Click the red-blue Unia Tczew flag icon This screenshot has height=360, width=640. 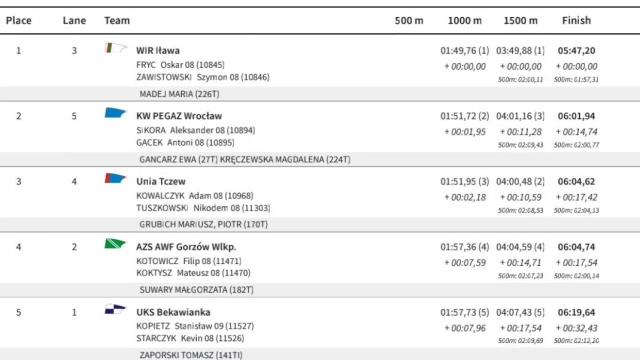(115, 178)
